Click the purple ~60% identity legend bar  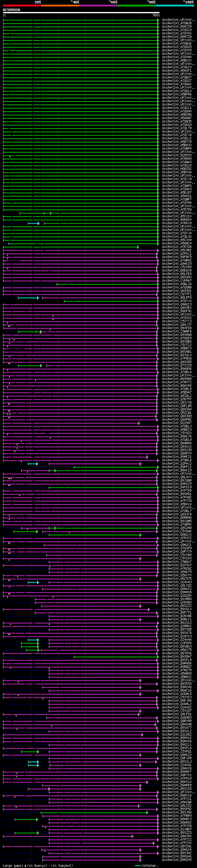click(99, 6)
